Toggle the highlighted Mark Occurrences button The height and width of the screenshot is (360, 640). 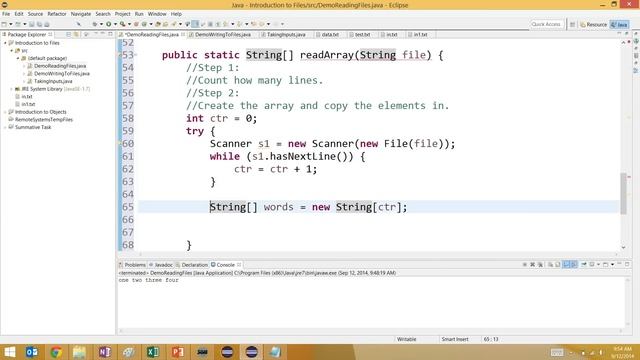coord(195,24)
